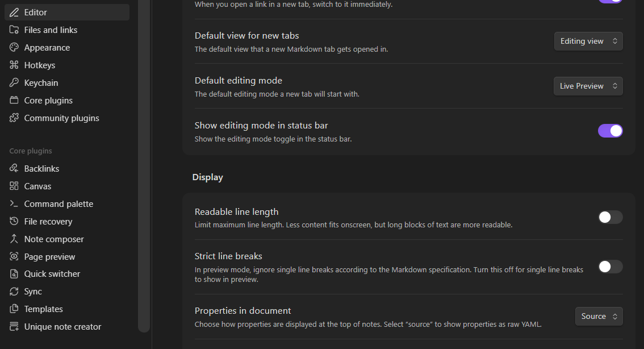Switch to the Core plugins settings tab
This screenshot has width=644, height=349.
pyautogui.click(x=48, y=101)
